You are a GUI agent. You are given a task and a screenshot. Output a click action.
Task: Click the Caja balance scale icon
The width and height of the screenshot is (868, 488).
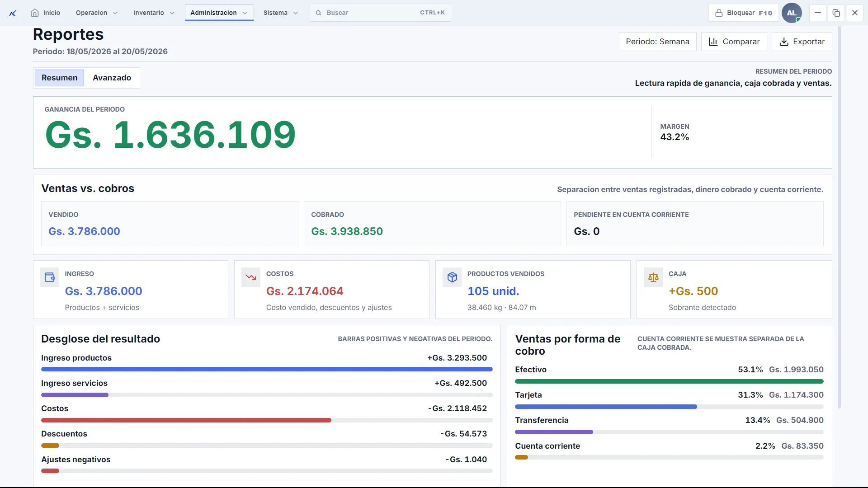pyautogui.click(x=653, y=277)
